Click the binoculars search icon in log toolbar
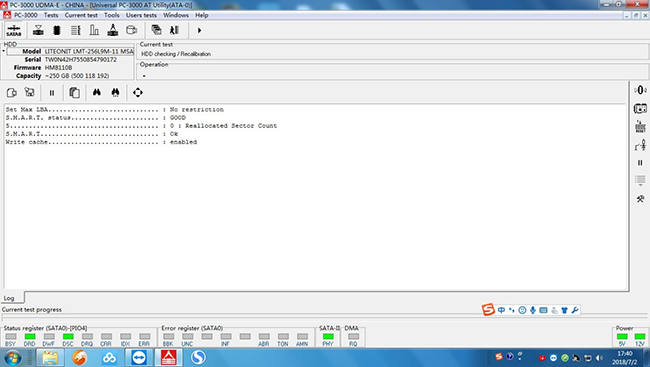The height and width of the screenshot is (367, 650). 97,92
